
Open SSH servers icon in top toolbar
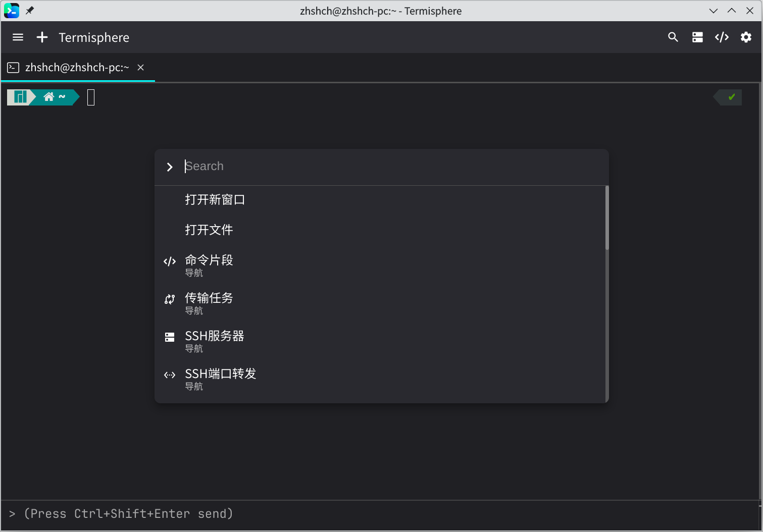697,37
